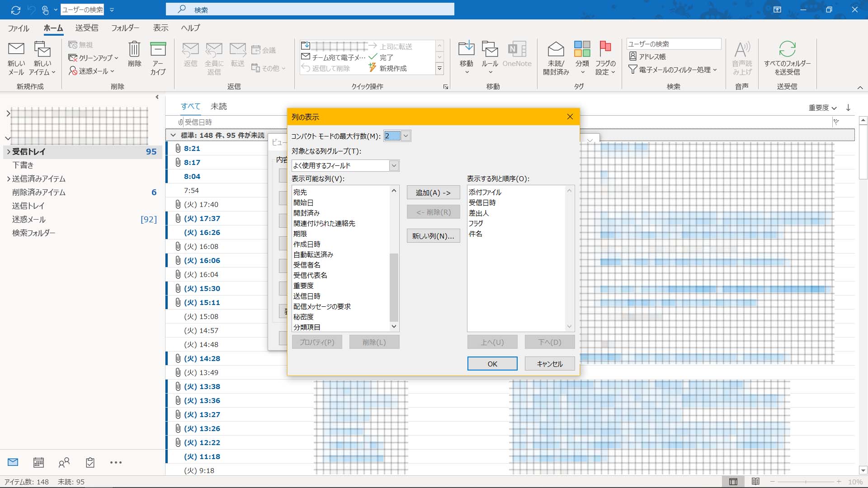The height and width of the screenshot is (488, 868).
Task: Open email filter (電子メールのフィルター処理) dropdown
Action: click(x=673, y=70)
